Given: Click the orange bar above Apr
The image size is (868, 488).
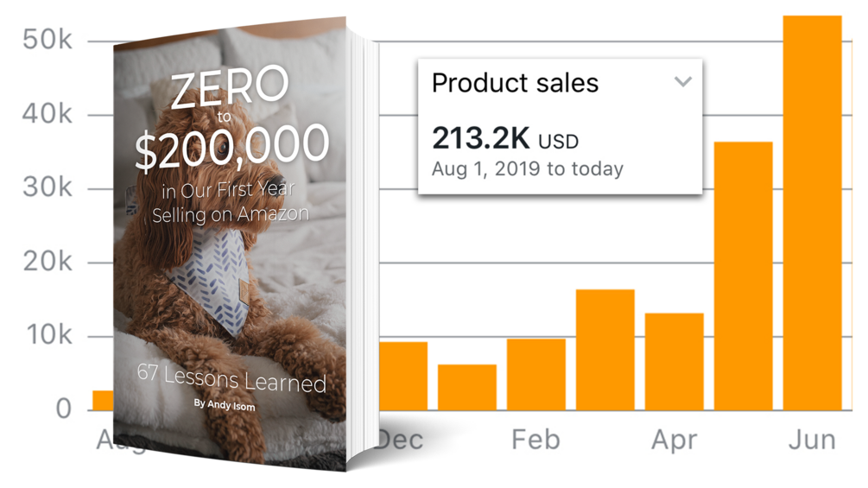Looking at the screenshot, I should (x=675, y=361).
